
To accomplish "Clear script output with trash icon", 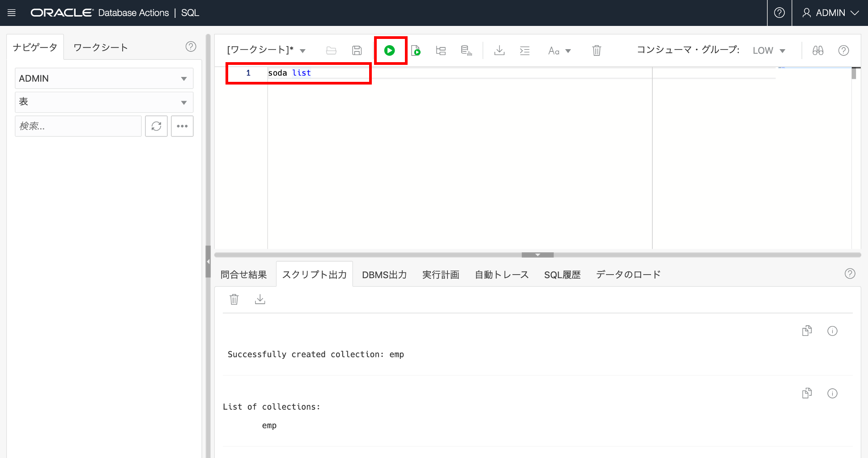I will coord(234,299).
